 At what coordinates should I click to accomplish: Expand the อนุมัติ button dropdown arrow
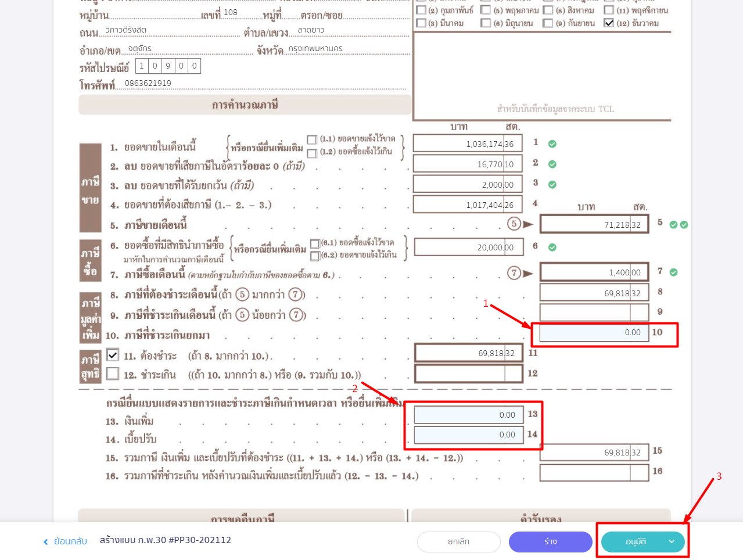point(672,542)
